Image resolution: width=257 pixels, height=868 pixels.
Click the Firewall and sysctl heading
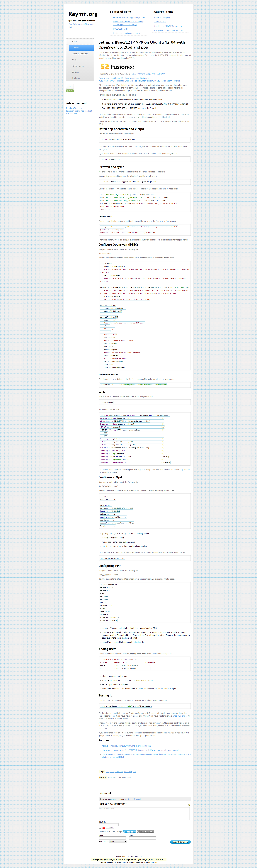point(111,167)
